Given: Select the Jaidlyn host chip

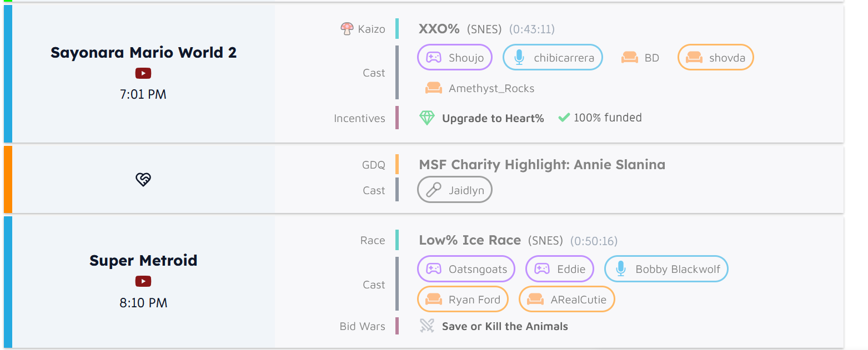Looking at the screenshot, I should tap(455, 190).
